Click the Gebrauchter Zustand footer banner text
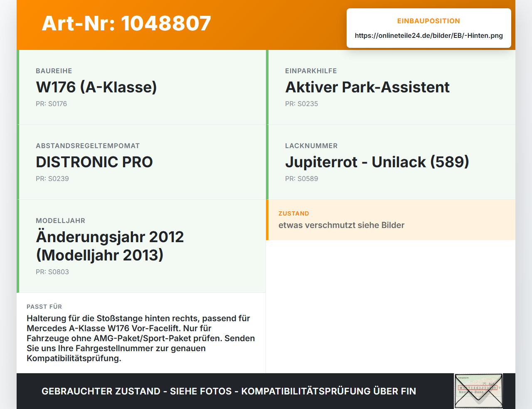The image size is (532, 409). 229,391
